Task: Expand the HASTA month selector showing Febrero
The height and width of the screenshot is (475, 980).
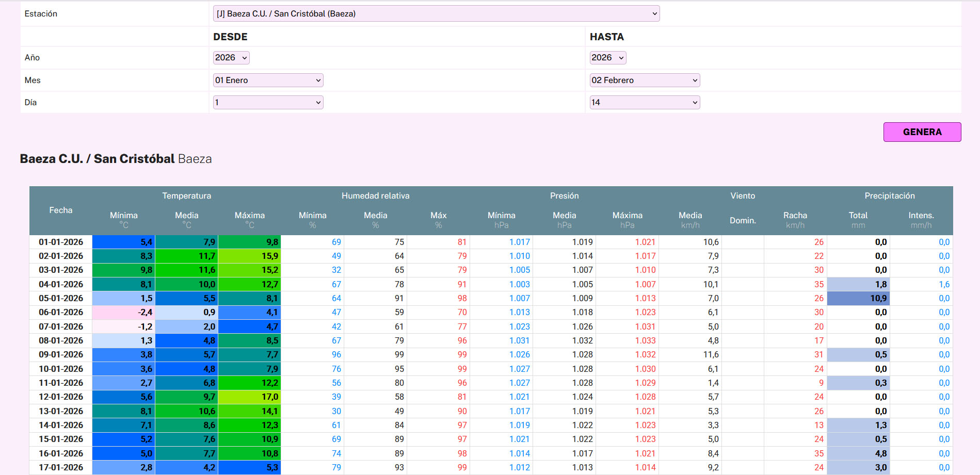Action: 645,80
